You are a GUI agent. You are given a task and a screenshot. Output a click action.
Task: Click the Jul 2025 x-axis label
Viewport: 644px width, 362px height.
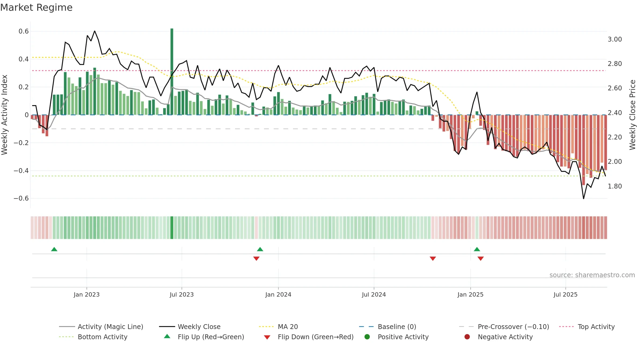tap(565, 295)
